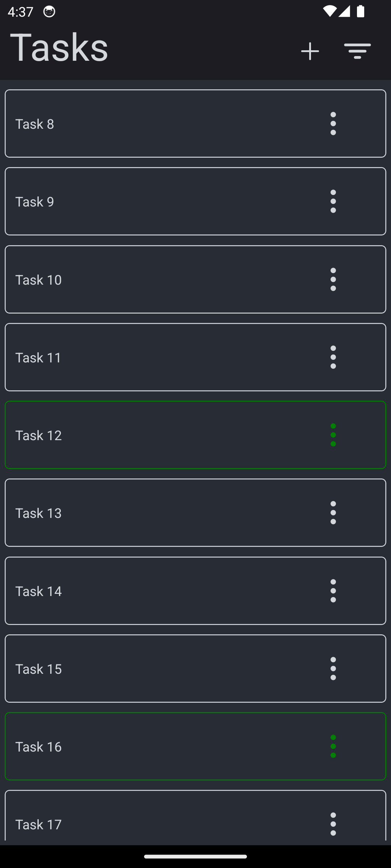Tap the Tasks page title

click(59, 47)
